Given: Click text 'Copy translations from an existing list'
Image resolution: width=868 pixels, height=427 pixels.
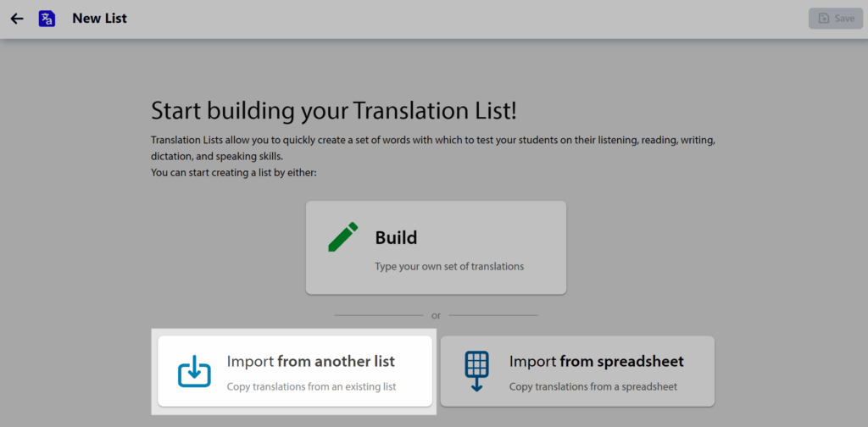Looking at the screenshot, I should click(x=312, y=386).
